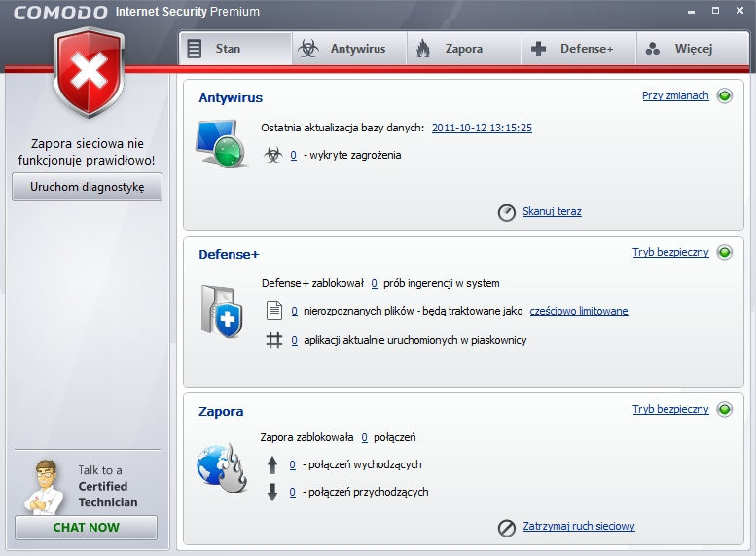
Task: Click the Antywirus panel heading
Action: pos(231,98)
